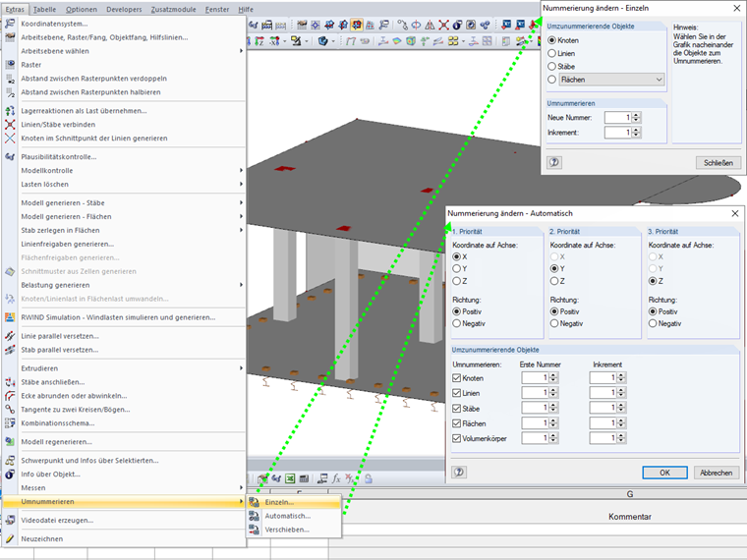This screenshot has width=747, height=560.
Task: Select the Linien radio button in Einzeln dialog
Action: (551, 53)
